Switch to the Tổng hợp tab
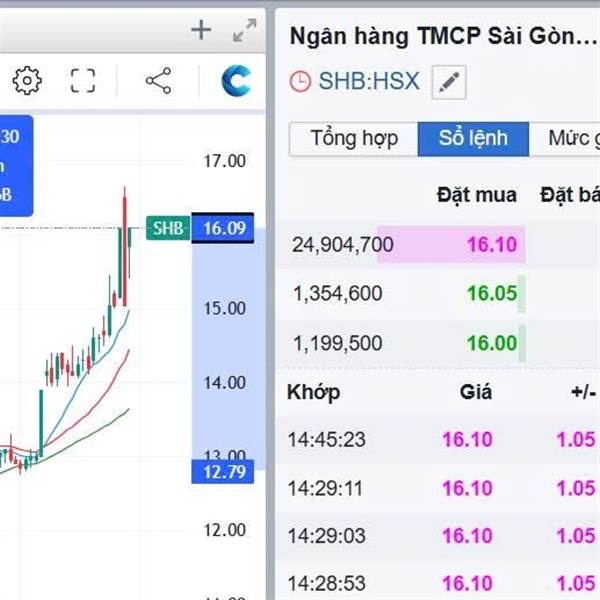600x600 pixels. coord(354,139)
